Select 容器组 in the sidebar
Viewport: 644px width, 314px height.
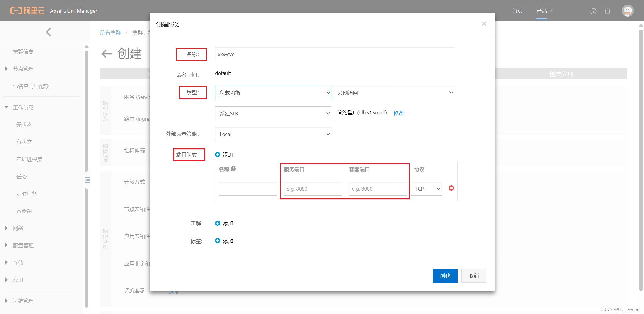(24, 211)
